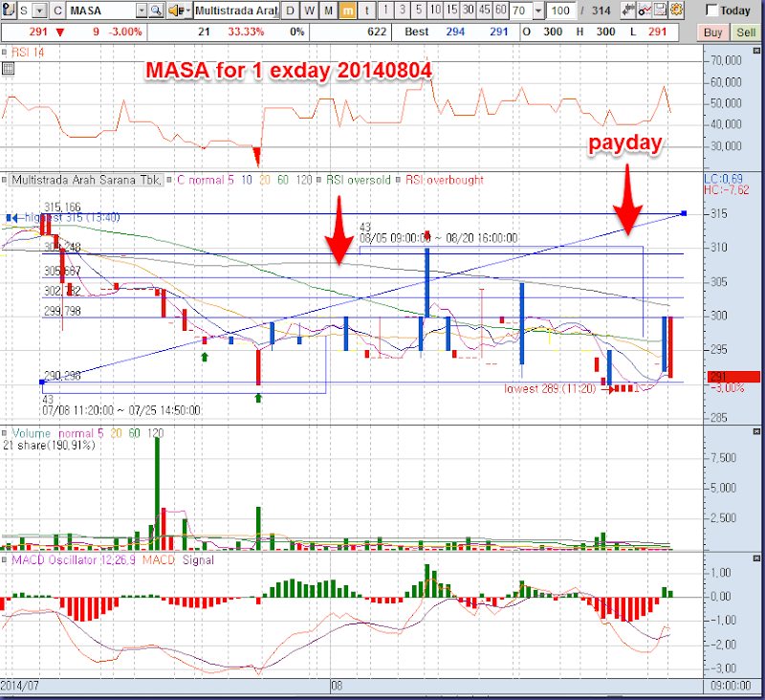The image size is (765, 700).
Task: Choose the 1 minute interval
Action: (385, 10)
